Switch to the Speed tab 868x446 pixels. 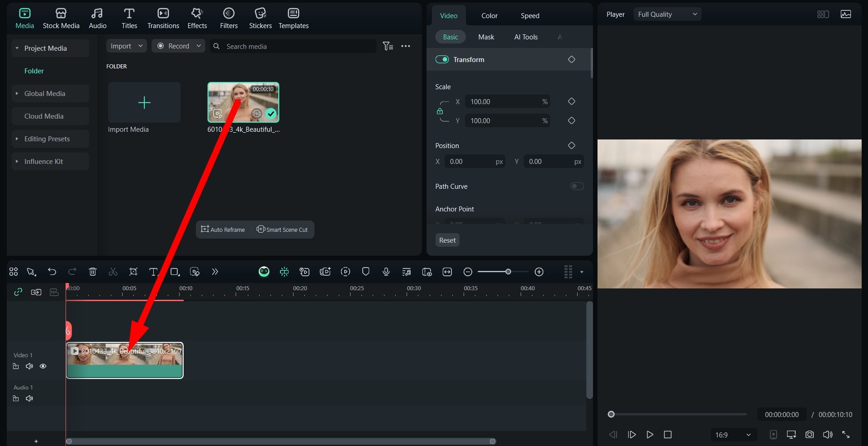click(530, 16)
